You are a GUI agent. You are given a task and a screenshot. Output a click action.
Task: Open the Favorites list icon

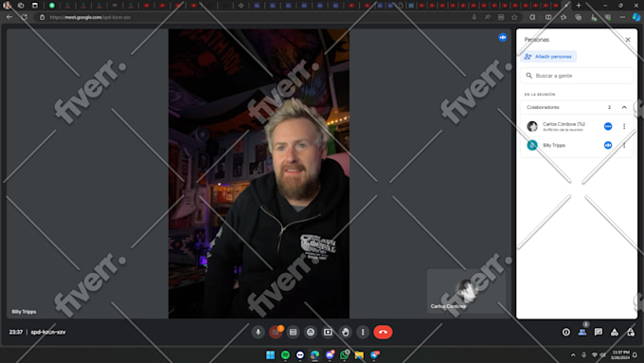[x=563, y=17]
